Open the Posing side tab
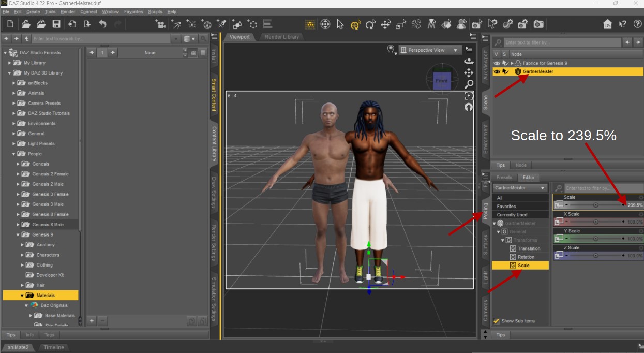Screen dimensions: 644x353 point(485,211)
